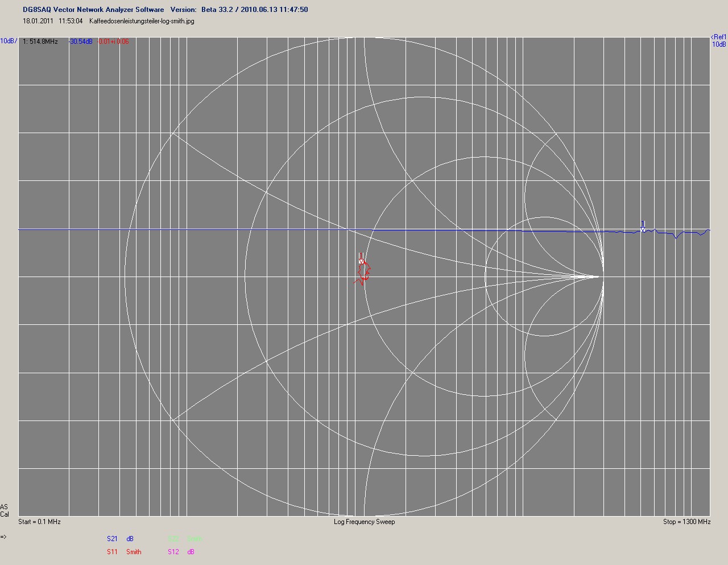This screenshot has height=565, width=728.
Task: Click the Stop = 1300 MHz label
Action: pyautogui.click(x=686, y=522)
